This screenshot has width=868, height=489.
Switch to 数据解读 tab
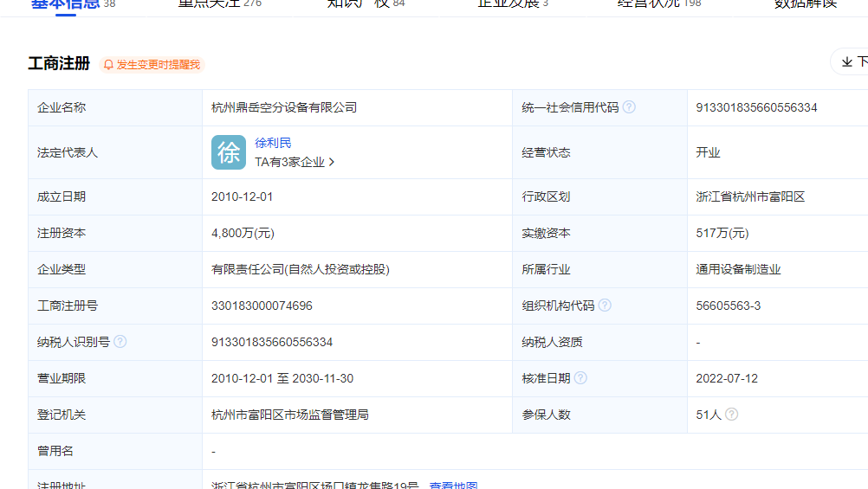click(806, 4)
